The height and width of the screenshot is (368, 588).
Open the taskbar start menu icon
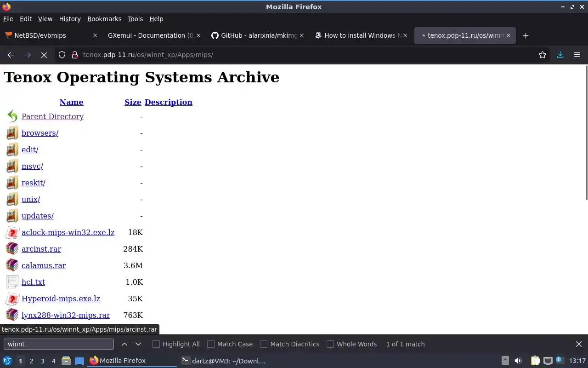[7, 361]
